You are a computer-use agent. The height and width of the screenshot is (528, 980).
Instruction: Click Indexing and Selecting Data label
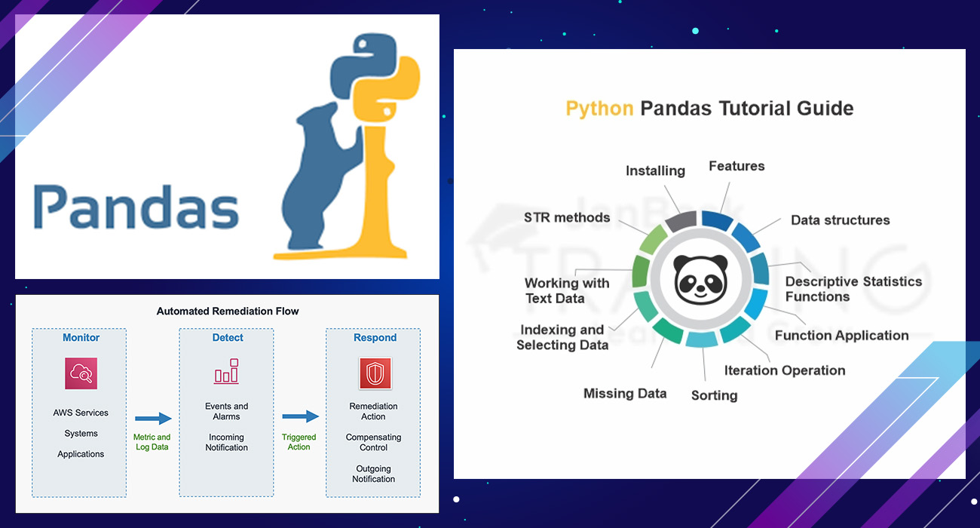tap(562, 337)
